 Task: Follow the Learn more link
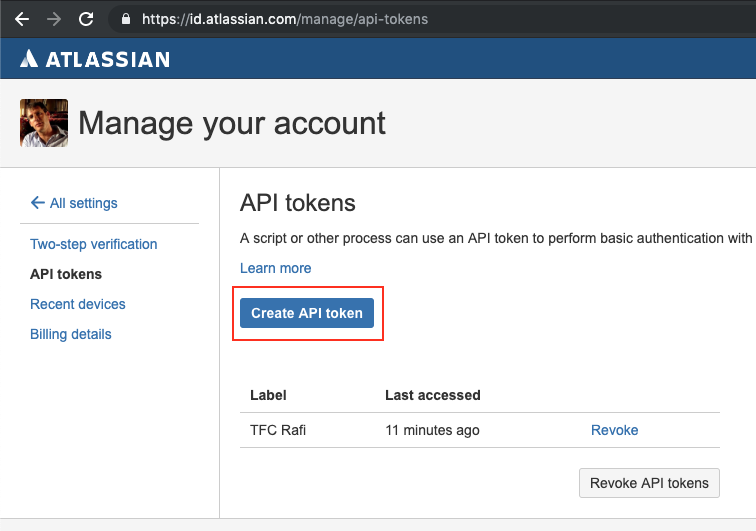point(275,268)
